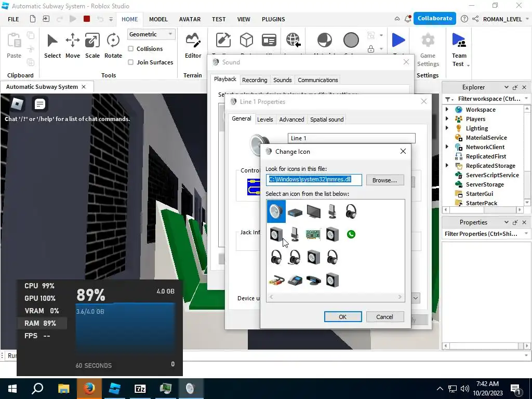The width and height of the screenshot is (532, 399).
Task: Close the Automatic Subway System tab
Action: pos(84,87)
